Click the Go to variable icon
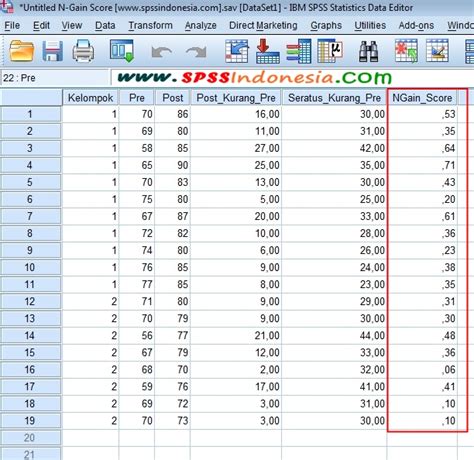Viewport: 474px width, 460px height. (x=268, y=51)
